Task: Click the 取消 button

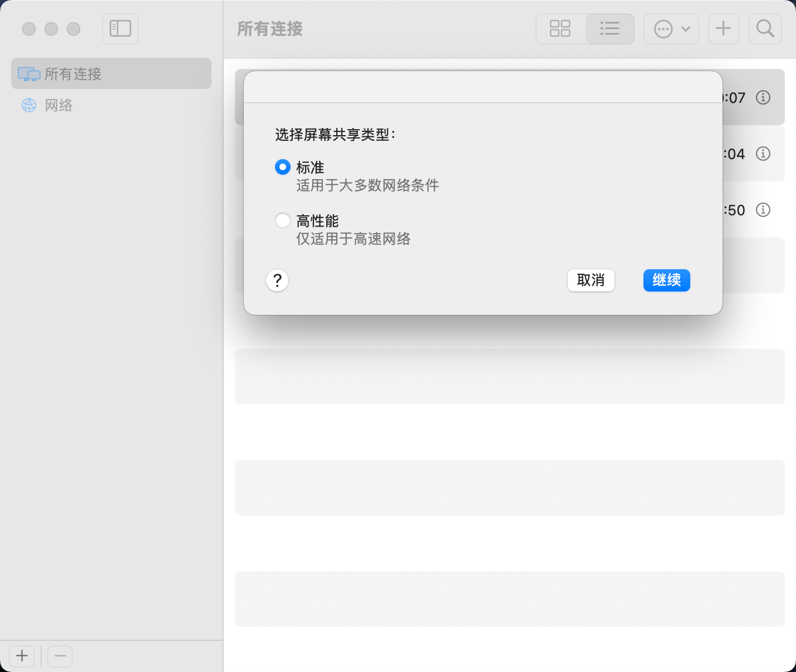Action: 591,280
